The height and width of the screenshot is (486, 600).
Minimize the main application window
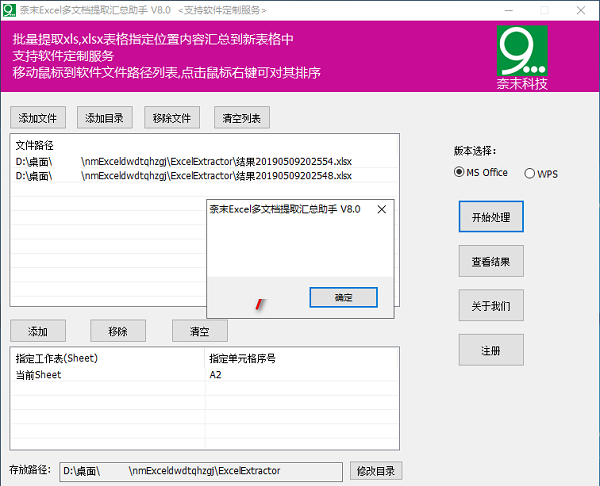click(509, 10)
